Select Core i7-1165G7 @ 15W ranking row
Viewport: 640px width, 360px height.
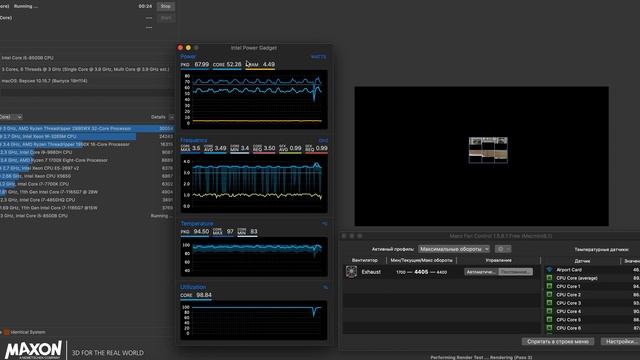click(87, 208)
